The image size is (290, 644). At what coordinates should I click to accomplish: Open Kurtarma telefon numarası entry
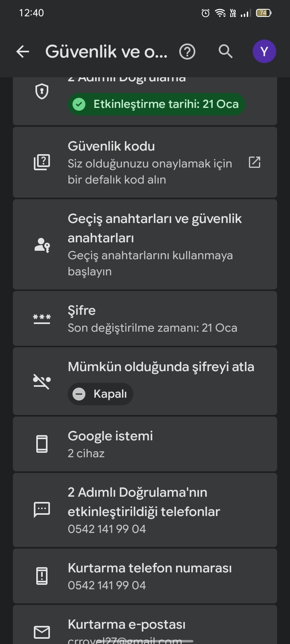(145, 576)
